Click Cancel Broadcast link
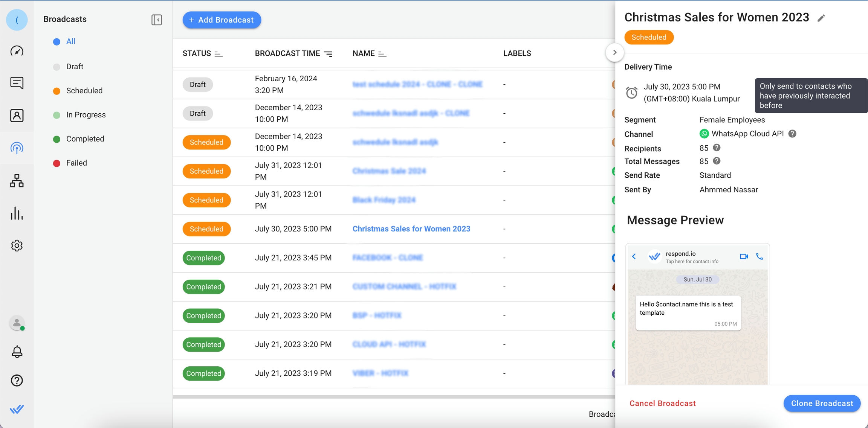This screenshot has height=428, width=868. 662,403
